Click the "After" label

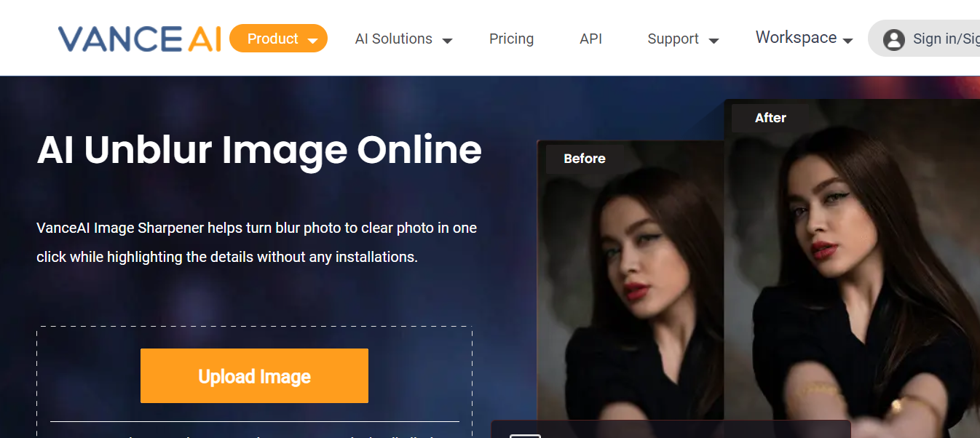click(770, 118)
